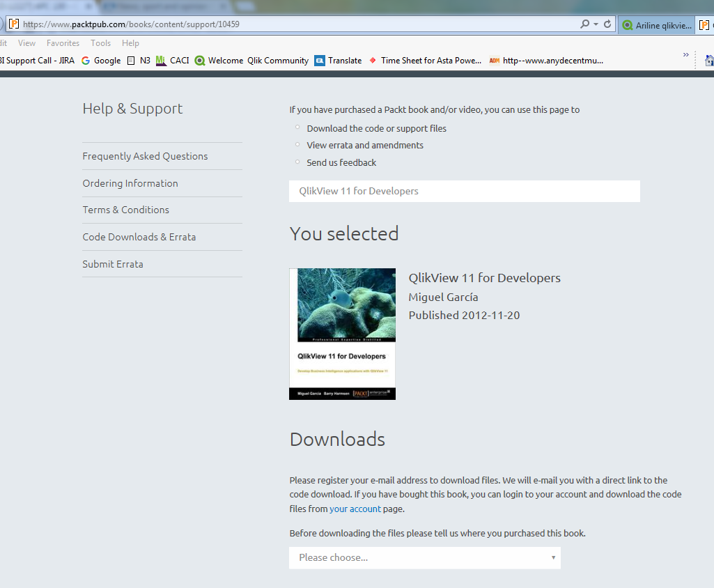
Task: Open the address bar search dropdown arrow
Action: pyautogui.click(x=596, y=24)
